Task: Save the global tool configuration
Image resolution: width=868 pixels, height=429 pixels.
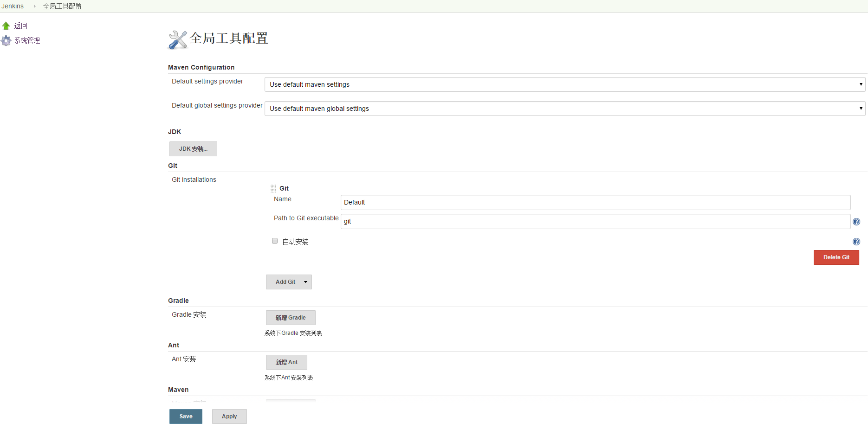Action: click(x=186, y=416)
